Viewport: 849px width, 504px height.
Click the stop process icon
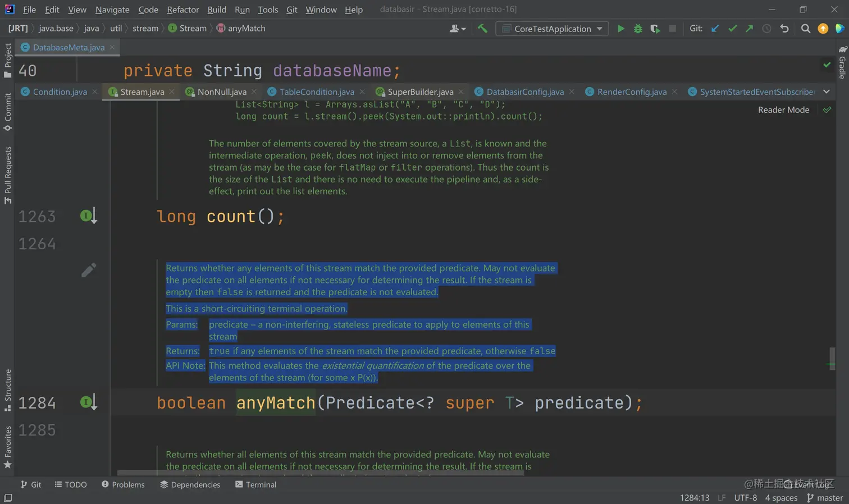pos(672,29)
